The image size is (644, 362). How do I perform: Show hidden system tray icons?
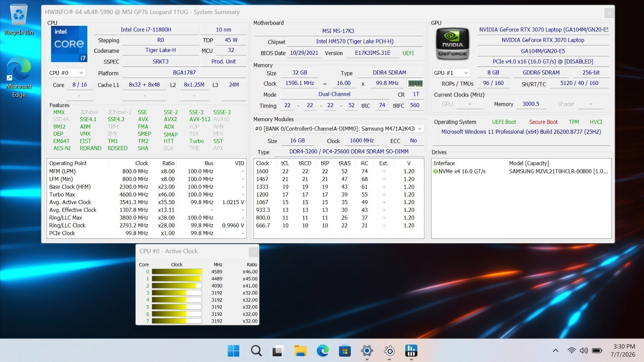click(555, 351)
